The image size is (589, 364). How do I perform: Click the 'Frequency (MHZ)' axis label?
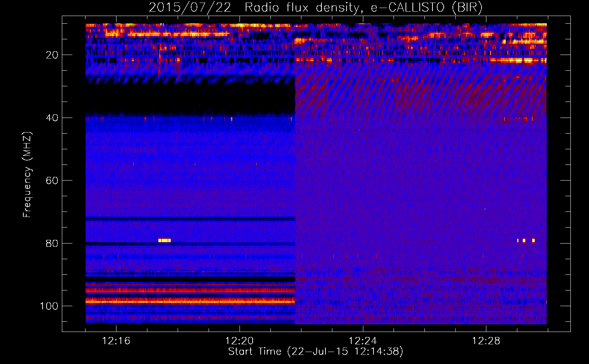[x=27, y=175]
